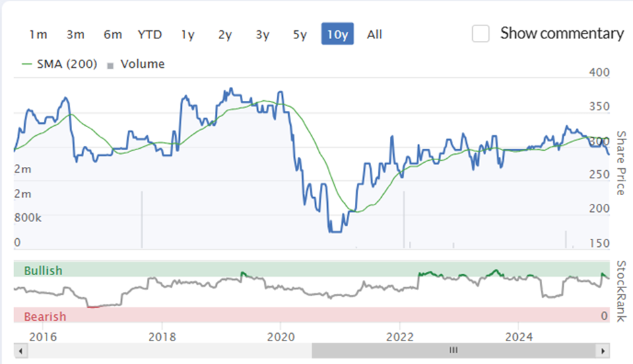Click the right scrollbar arrow
633x364 pixels.
point(603,351)
